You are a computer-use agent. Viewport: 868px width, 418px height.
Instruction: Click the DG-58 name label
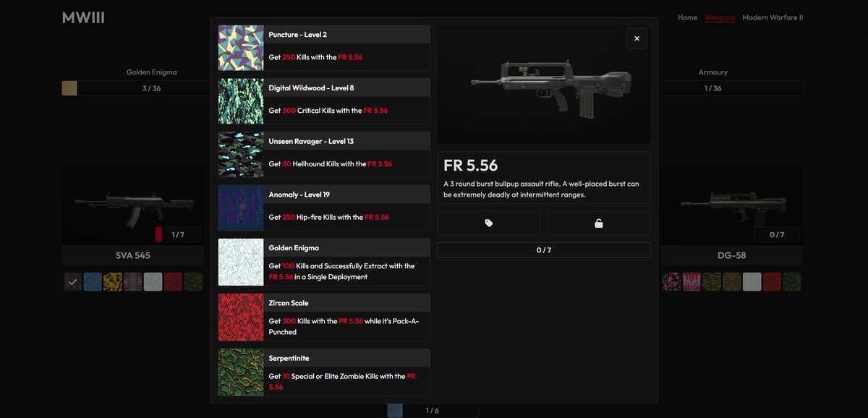click(x=731, y=255)
